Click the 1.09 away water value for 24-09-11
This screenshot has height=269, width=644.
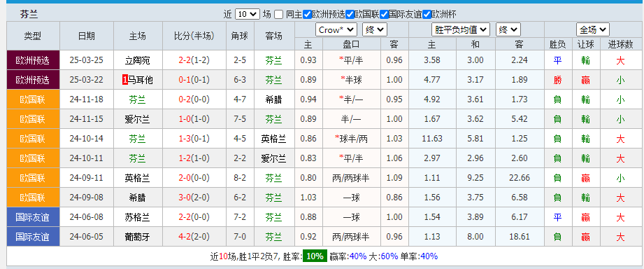pos(394,178)
